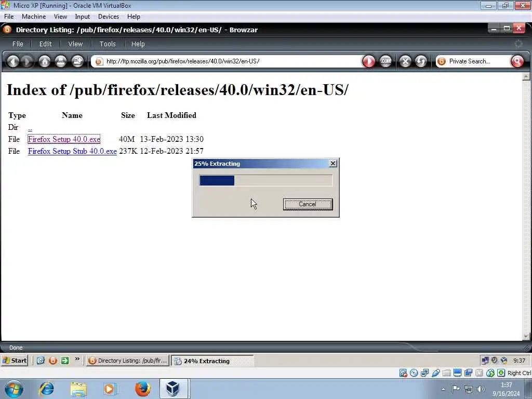Cancel the extraction dialog
Screen dimensions: 532x399
coord(308,204)
